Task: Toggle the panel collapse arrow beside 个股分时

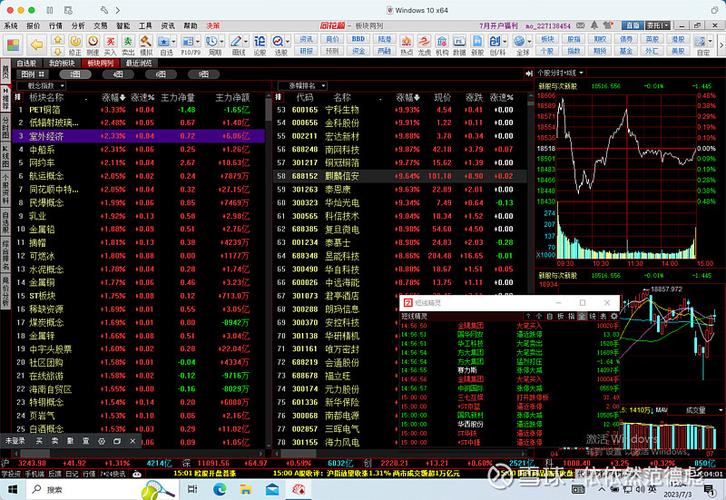Action: (529, 73)
